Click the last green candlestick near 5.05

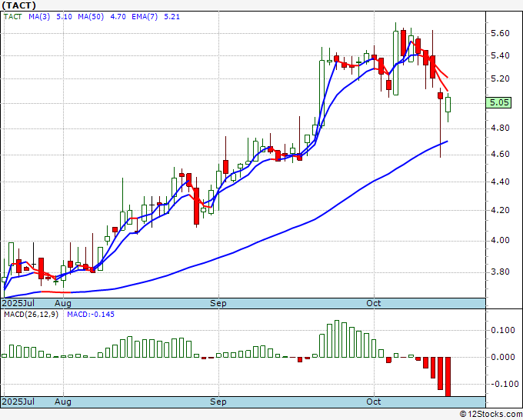coord(448,105)
